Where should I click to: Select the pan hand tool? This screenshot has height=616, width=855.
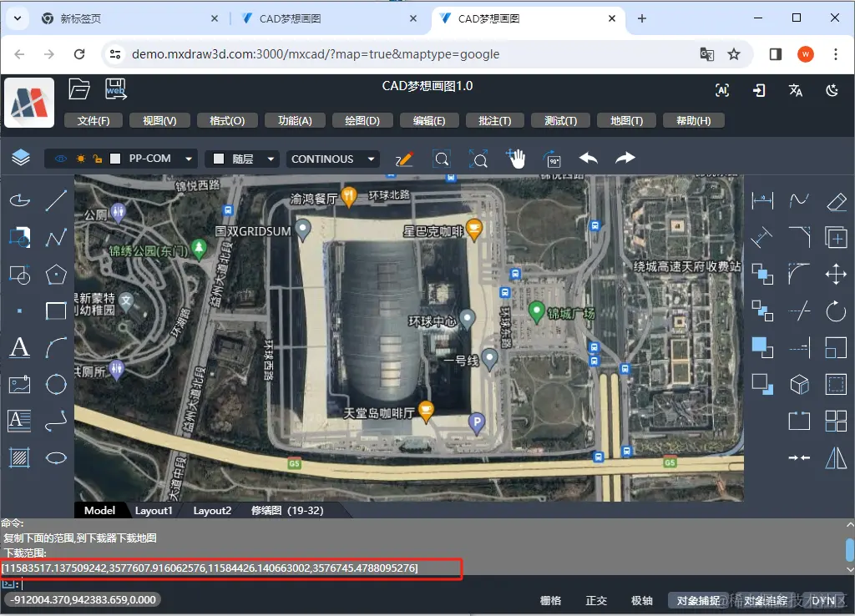[515, 159]
